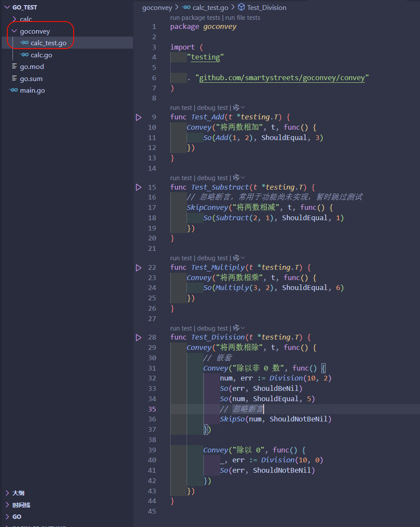Click 'debug test' above func Test_Substract

point(212,178)
